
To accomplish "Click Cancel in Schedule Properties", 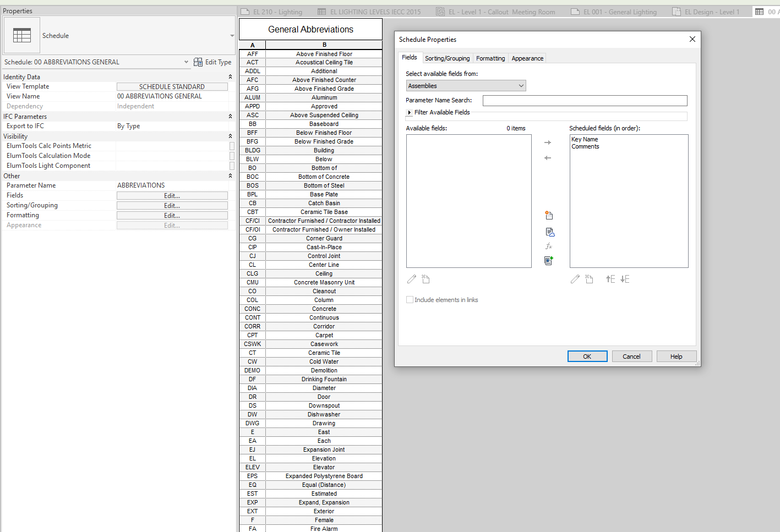I will point(631,357).
